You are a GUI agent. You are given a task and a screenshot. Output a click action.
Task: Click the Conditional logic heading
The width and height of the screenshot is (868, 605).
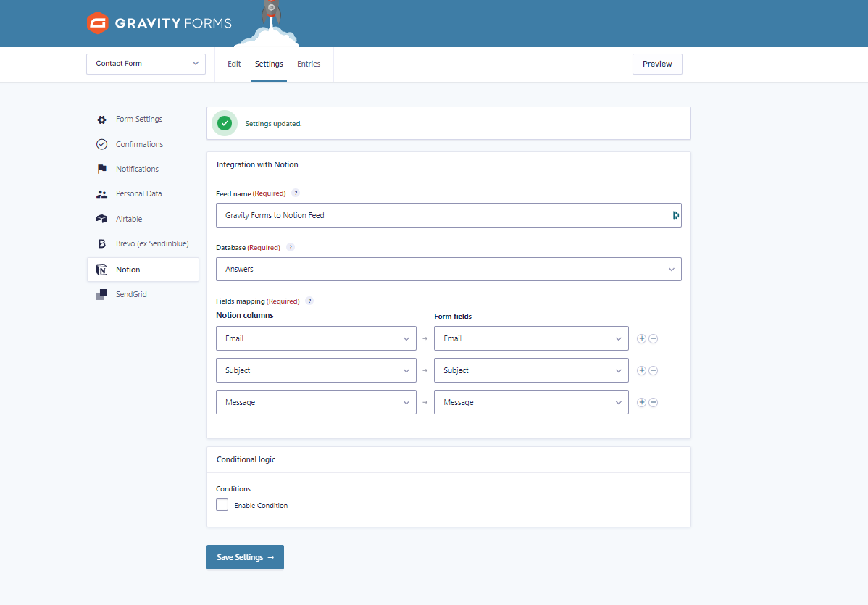point(246,459)
